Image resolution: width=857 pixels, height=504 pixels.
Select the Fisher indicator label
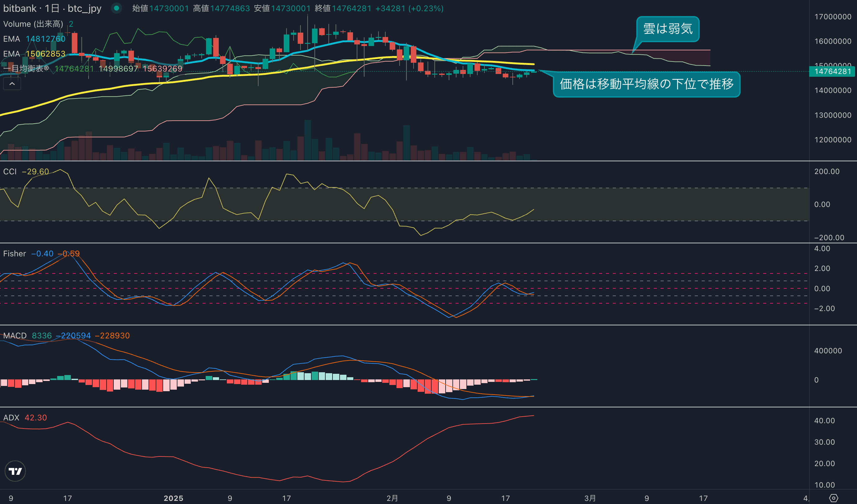click(14, 254)
